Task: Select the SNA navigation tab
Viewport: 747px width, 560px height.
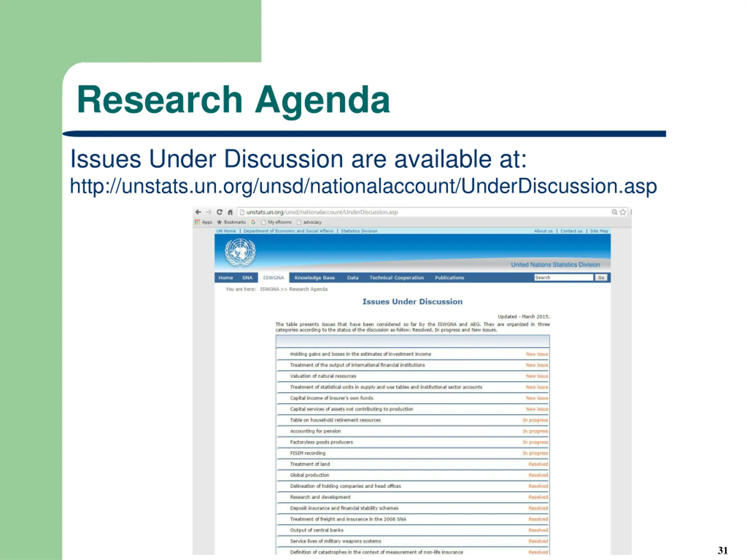Action: click(x=247, y=277)
